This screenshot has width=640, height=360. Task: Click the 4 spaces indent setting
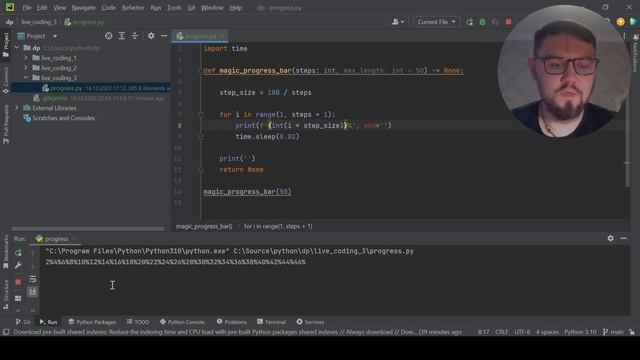(547, 332)
